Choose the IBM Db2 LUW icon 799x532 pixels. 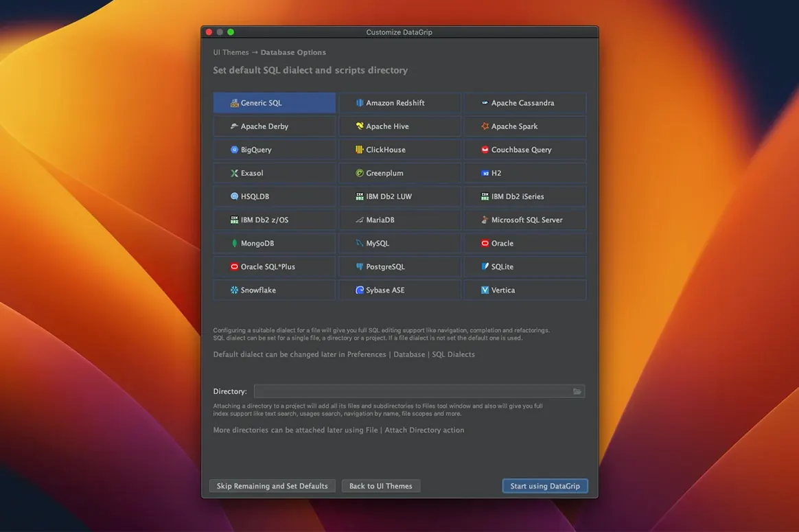[360, 197]
